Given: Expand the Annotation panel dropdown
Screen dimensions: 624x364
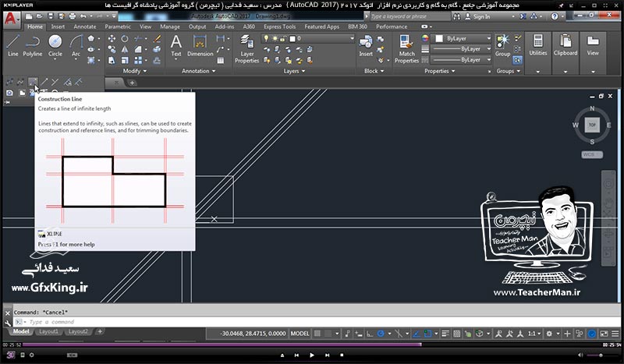Looking at the screenshot, I should (198, 71).
